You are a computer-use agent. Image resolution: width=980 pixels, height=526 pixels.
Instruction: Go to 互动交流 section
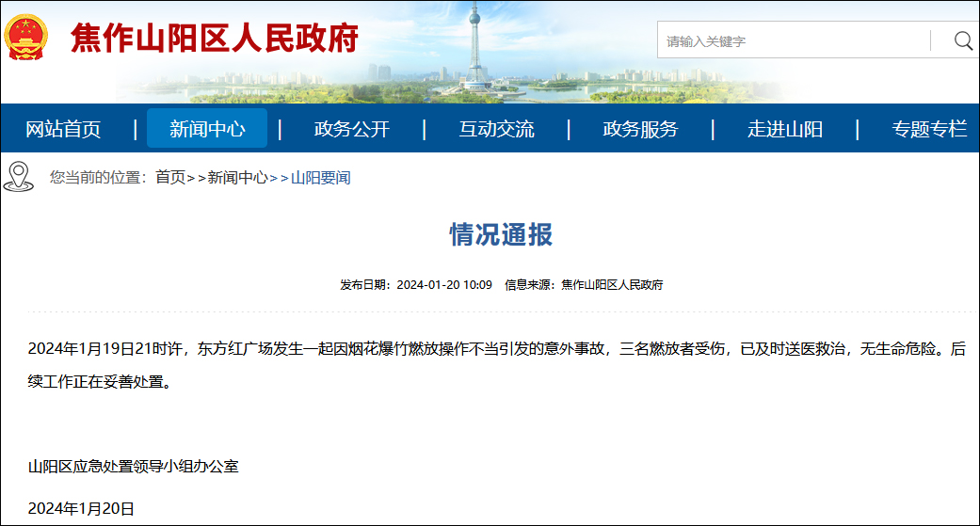coord(496,129)
